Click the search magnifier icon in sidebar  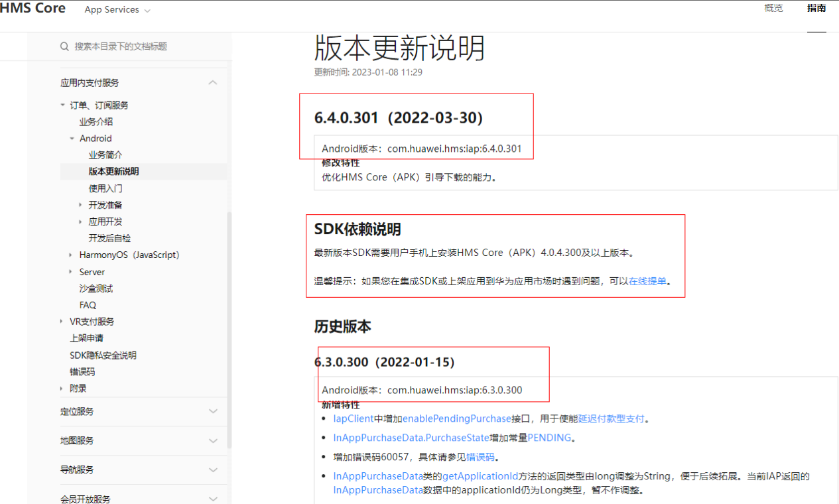64,46
